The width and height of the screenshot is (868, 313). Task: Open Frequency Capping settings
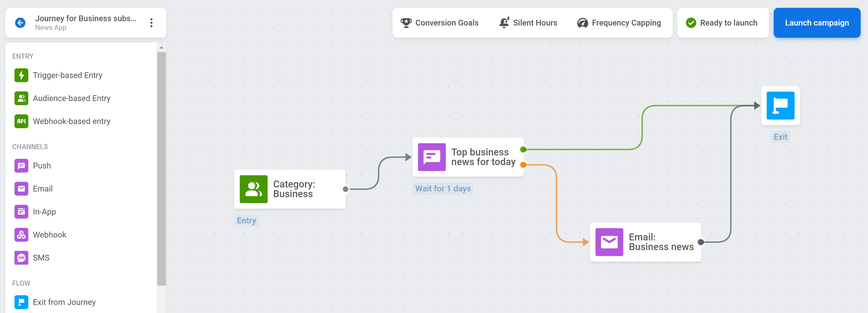coord(619,23)
